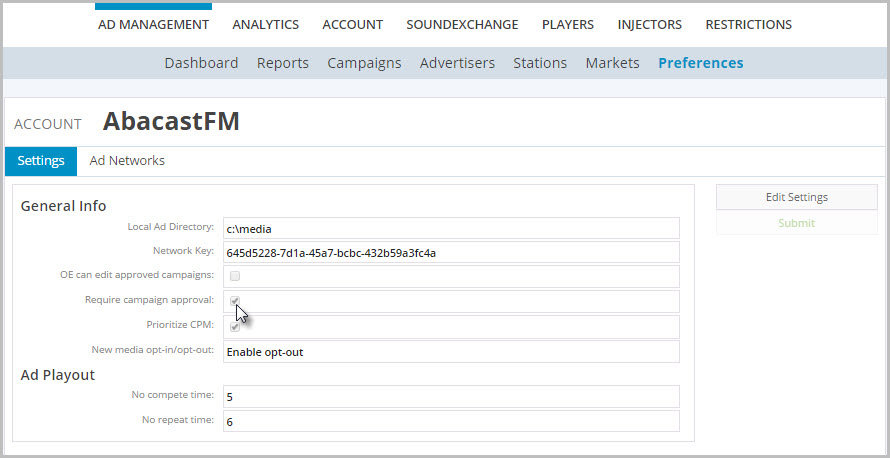This screenshot has height=458, width=890.
Task: Open the Account top menu
Action: 352,24
